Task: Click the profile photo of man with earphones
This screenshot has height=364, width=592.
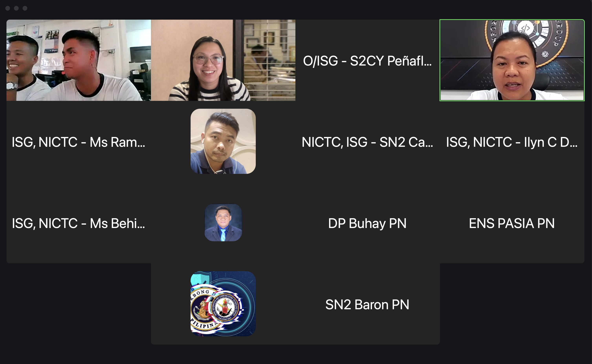Action: (x=223, y=141)
